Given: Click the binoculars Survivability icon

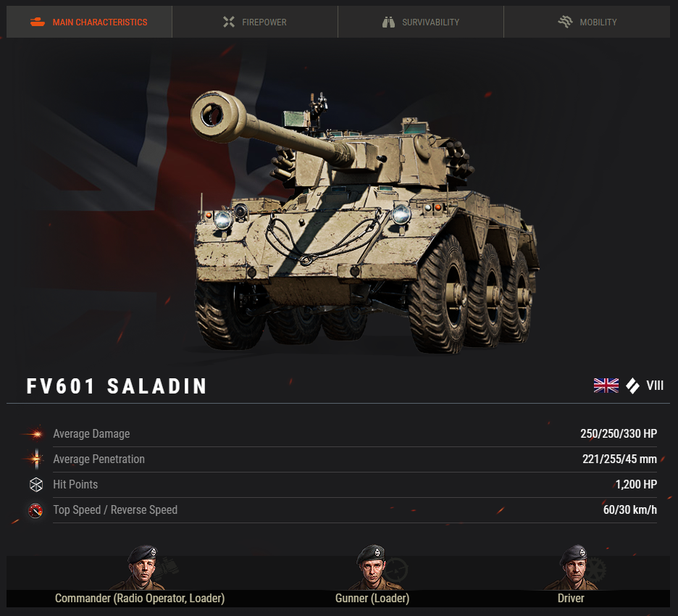Looking at the screenshot, I should (388, 22).
